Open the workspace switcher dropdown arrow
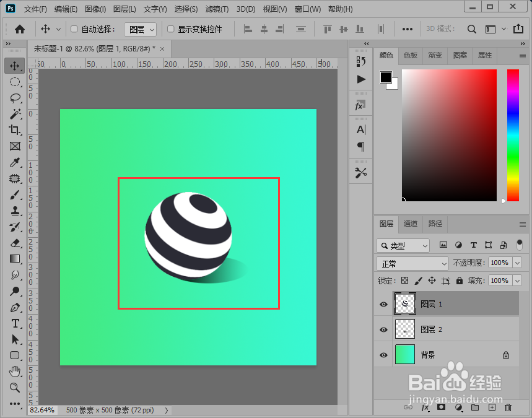The height and width of the screenshot is (418, 532). pos(504,29)
